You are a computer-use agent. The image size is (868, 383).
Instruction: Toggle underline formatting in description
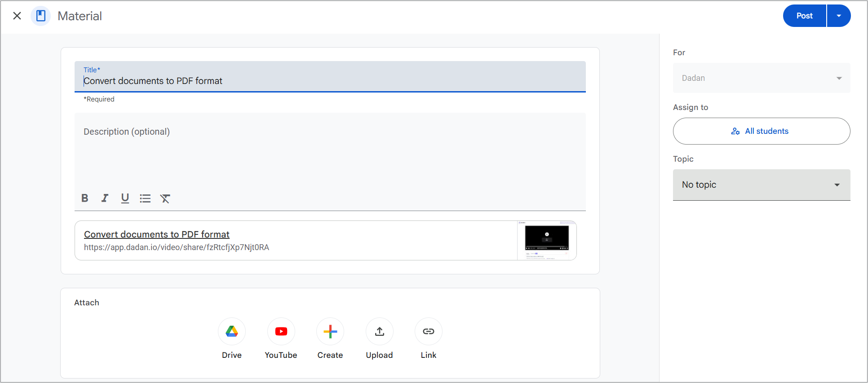tap(125, 198)
